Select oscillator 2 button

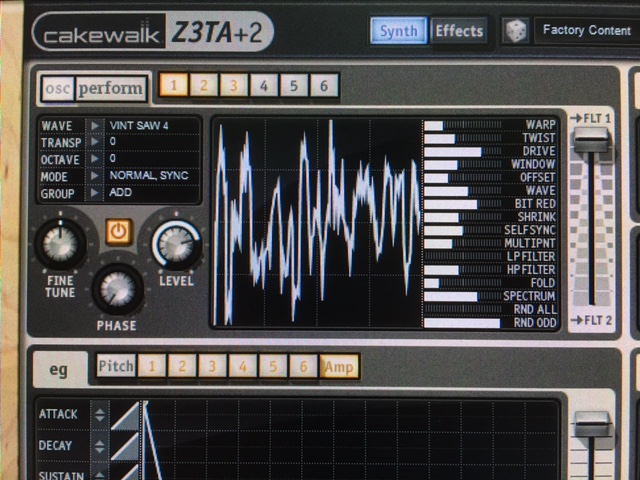point(204,86)
